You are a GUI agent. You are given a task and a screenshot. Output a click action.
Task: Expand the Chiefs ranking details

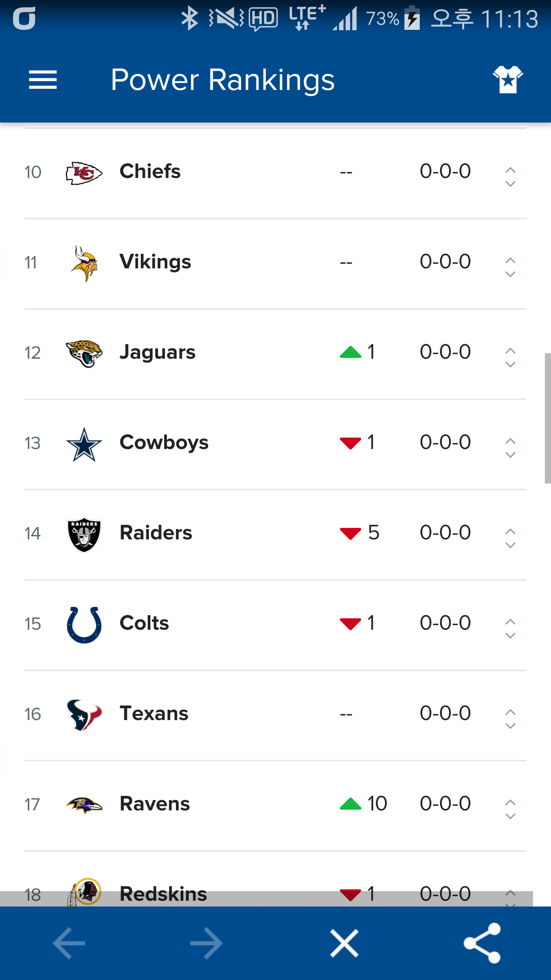coord(510,176)
